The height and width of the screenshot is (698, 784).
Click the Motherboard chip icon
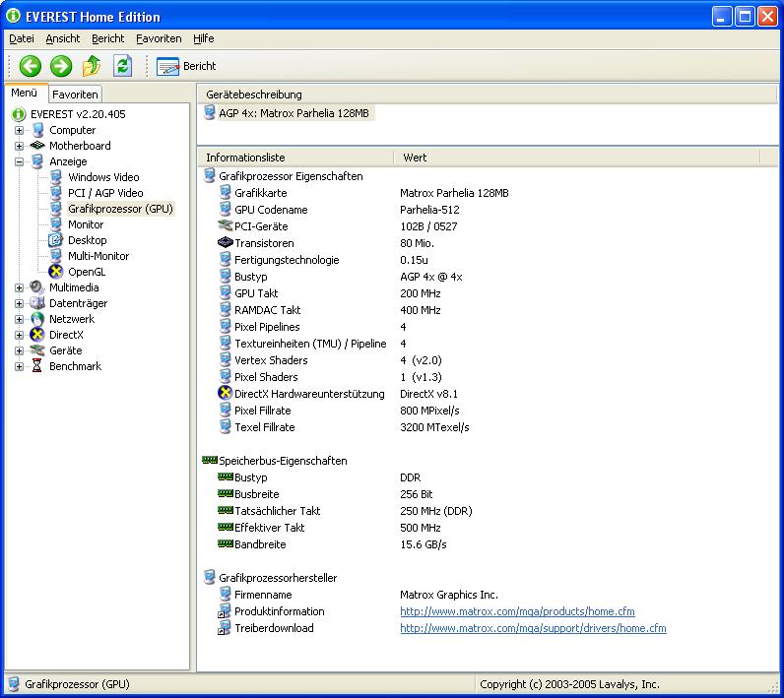click(x=37, y=146)
